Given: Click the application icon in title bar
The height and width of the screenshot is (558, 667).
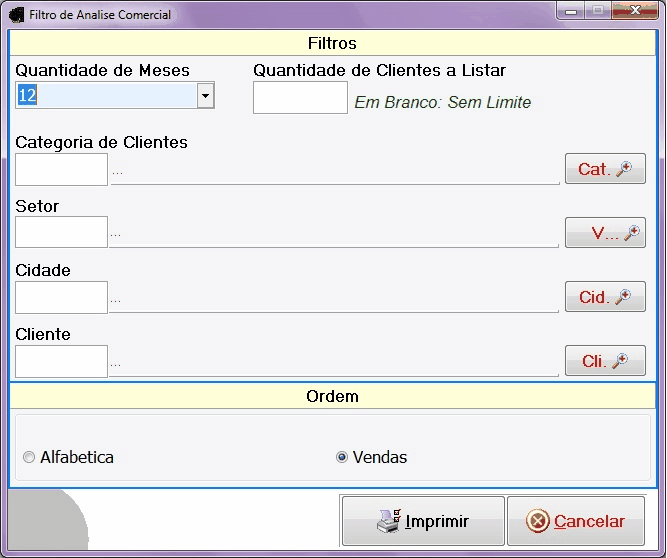Looking at the screenshot, I should pos(17,15).
